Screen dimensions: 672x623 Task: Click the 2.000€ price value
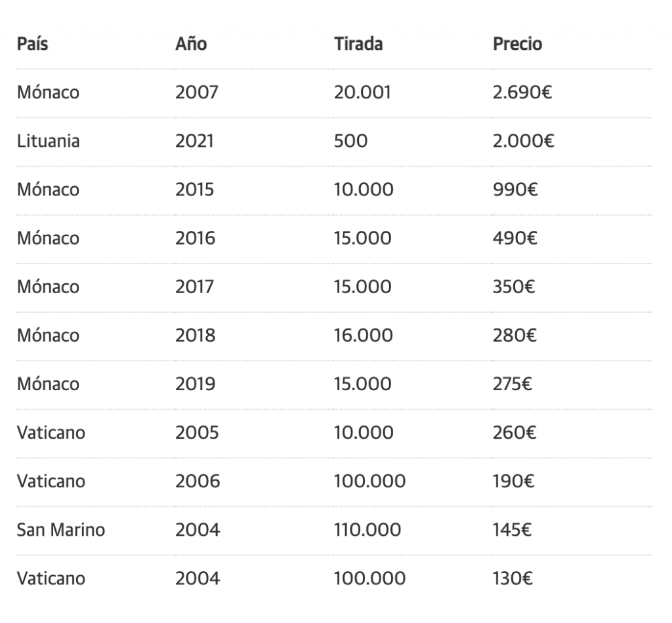(x=523, y=141)
